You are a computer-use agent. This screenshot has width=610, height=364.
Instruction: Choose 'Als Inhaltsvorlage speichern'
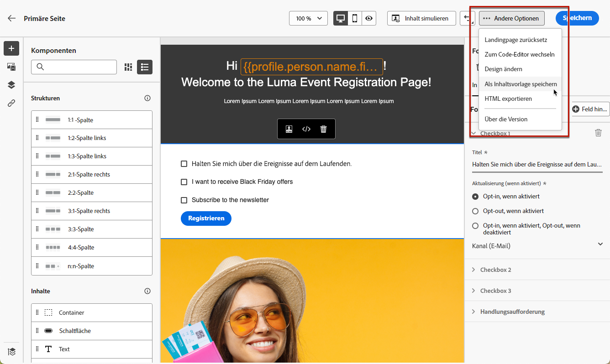tap(521, 84)
